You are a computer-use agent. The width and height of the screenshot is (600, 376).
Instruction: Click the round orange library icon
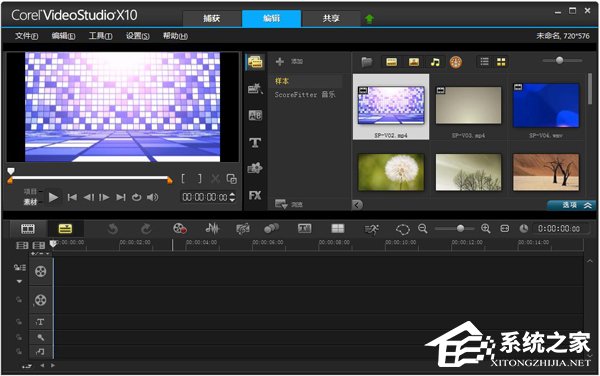455,62
